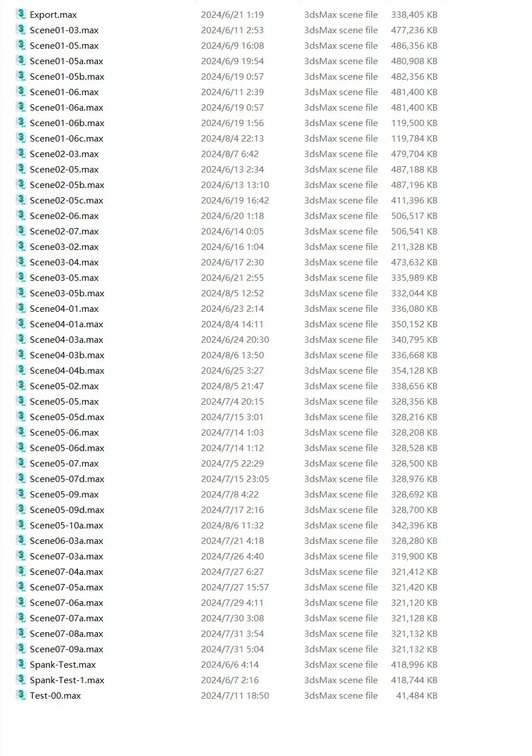Click the date 2024/7/27 15:57
The width and height of the screenshot is (532, 756).
235,587
